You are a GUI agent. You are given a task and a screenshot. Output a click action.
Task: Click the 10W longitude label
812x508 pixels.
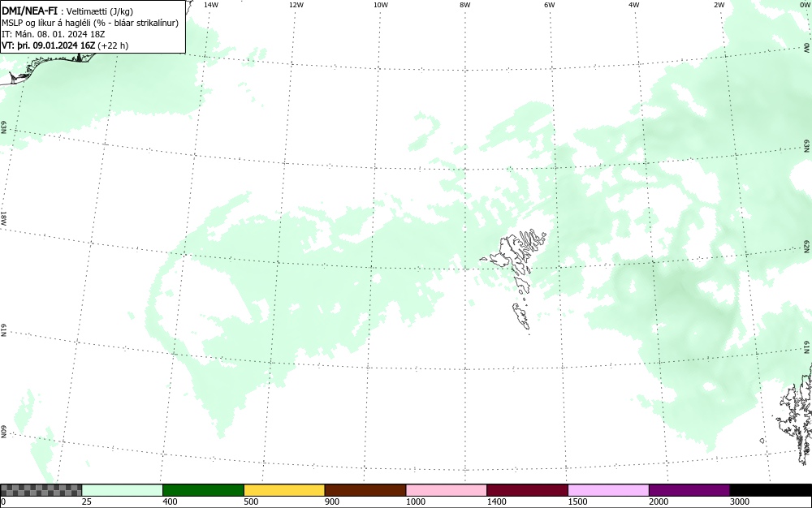click(381, 5)
